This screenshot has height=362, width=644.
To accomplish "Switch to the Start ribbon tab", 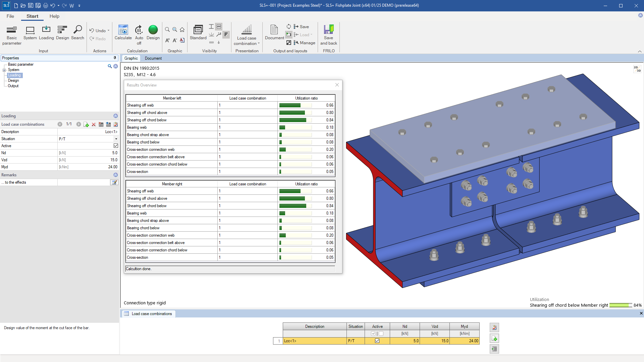I will [x=33, y=16].
